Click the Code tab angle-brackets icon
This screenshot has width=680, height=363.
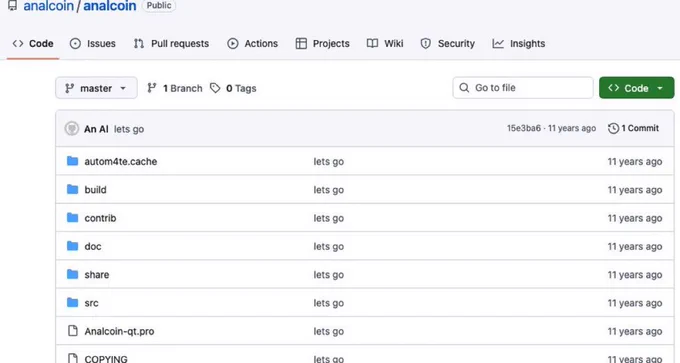[18, 44]
